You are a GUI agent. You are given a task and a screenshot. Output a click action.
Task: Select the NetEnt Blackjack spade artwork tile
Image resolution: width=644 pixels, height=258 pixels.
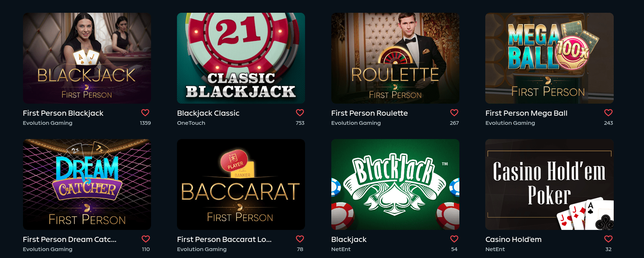[x=395, y=184]
